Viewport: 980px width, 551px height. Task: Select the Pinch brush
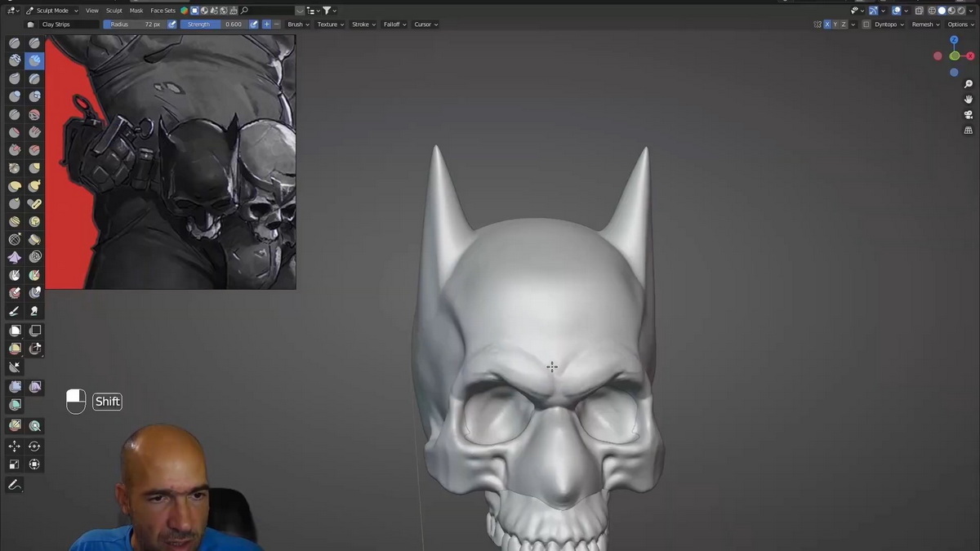pos(15,168)
